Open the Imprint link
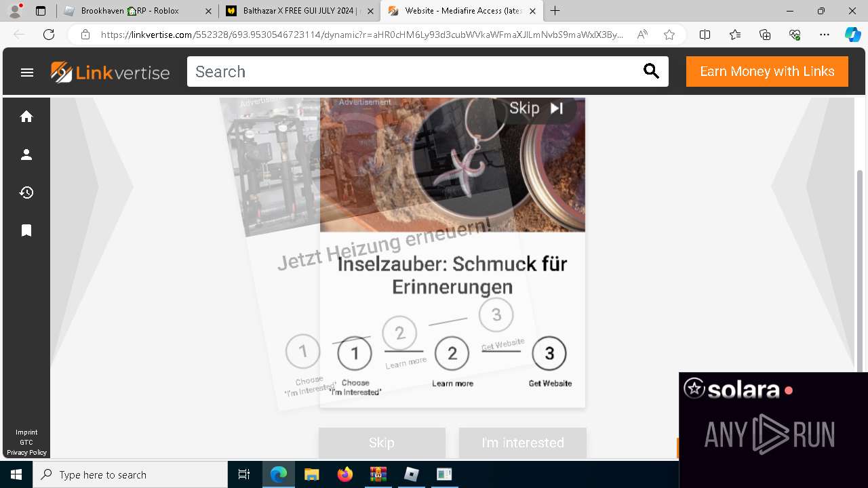The image size is (868, 488). 26,432
